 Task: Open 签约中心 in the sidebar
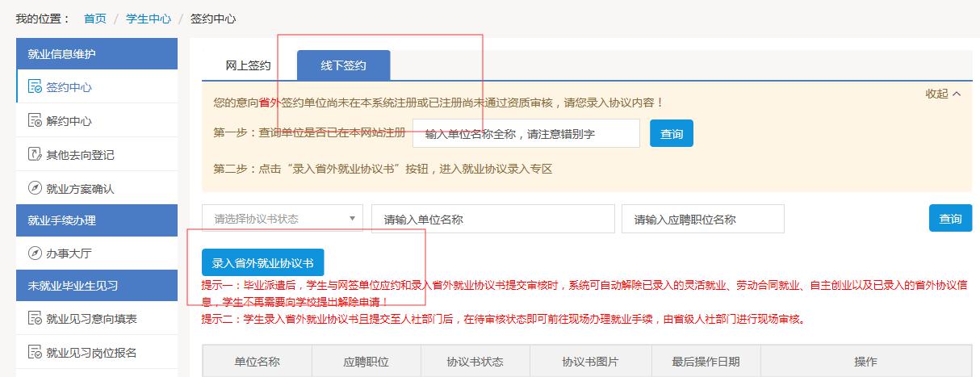(97, 86)
